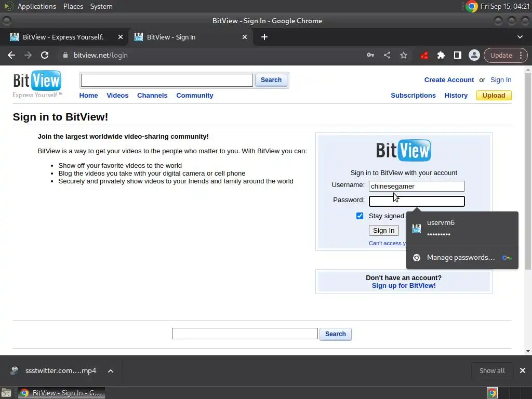Open the Extensions puzzle piece menu
The image size is (532, 399).
click(x=441, y=55)
